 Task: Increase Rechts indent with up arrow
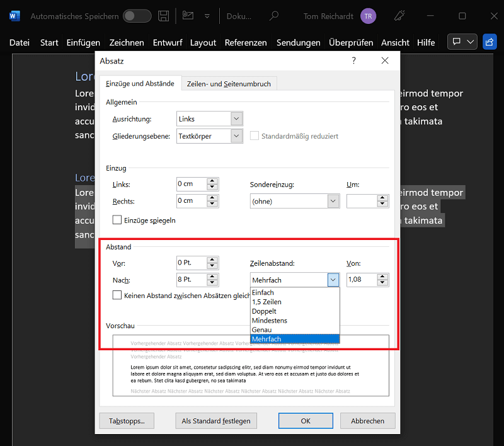(x=212, y=198)
